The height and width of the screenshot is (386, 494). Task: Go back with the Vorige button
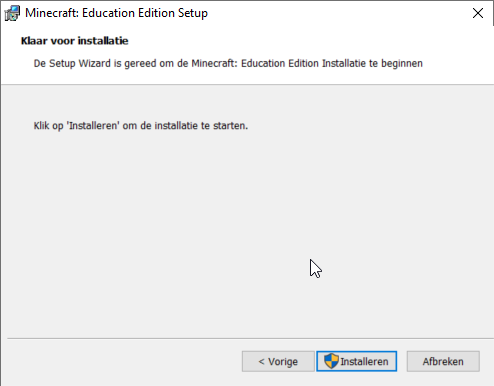tap(278, 361)
